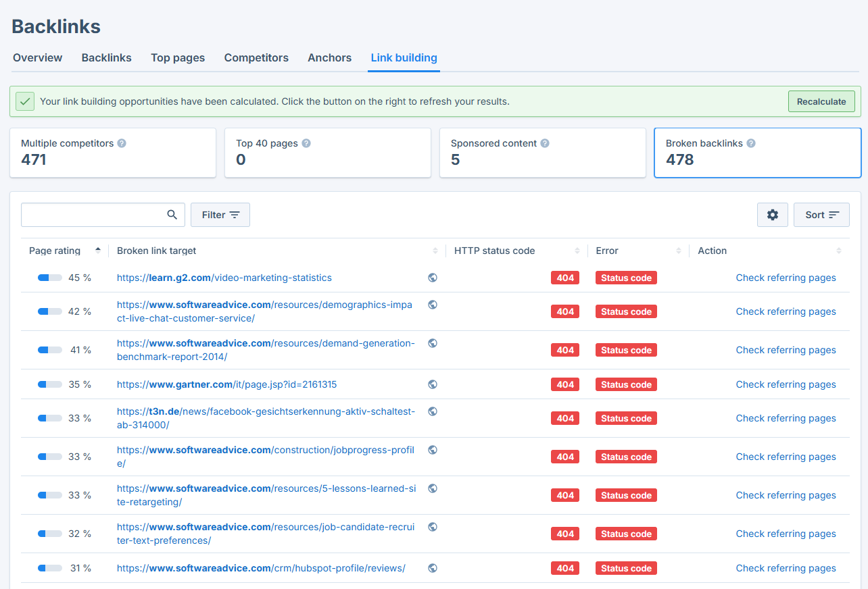Open the Sort options
This screenshot has width=868, height=589.
pyautogui.click(x=821, y=214)
